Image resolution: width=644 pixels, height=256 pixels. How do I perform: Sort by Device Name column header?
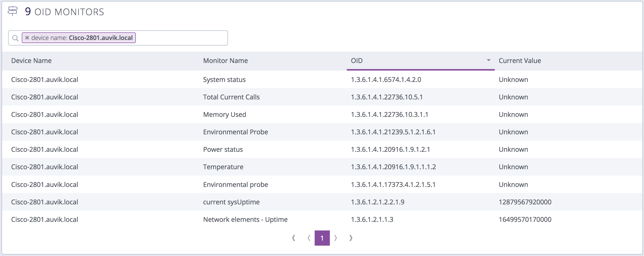point(31,61)
